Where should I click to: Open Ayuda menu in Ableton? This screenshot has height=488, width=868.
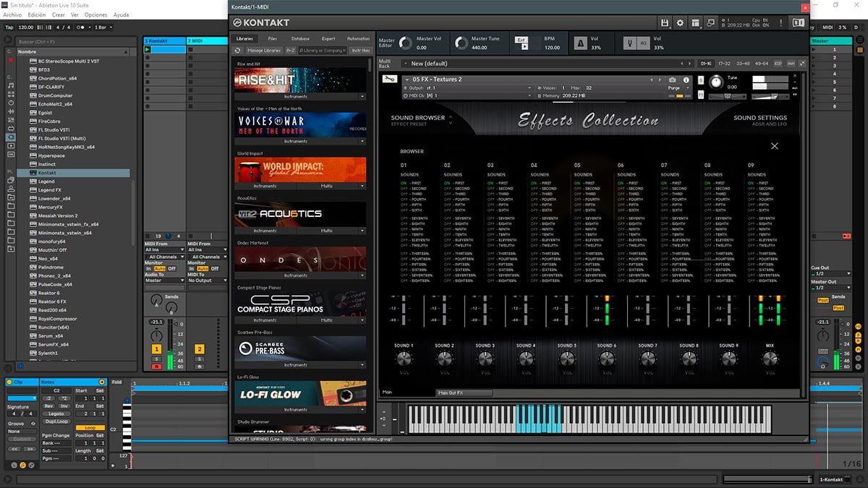click(122, 14)
